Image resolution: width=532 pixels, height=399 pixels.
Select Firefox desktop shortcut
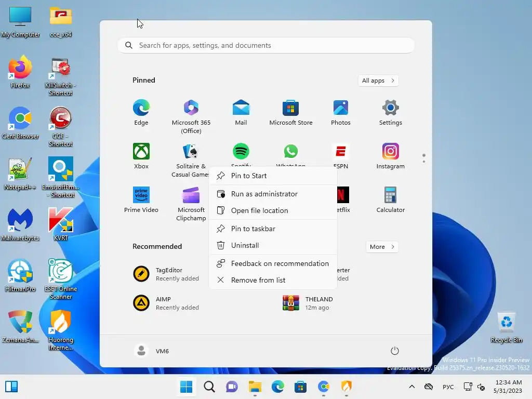coord(20,73)
